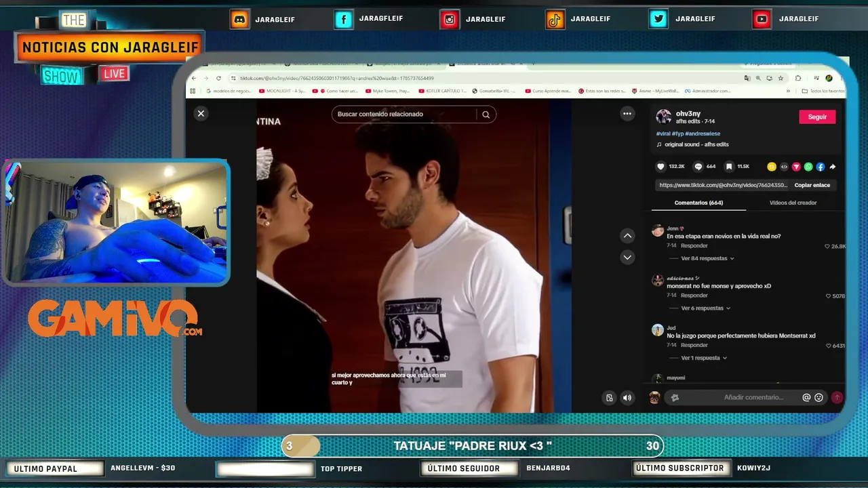Open the MOONLIGHT bookmark
Screen dimensions: 868x488
(283, 91)
